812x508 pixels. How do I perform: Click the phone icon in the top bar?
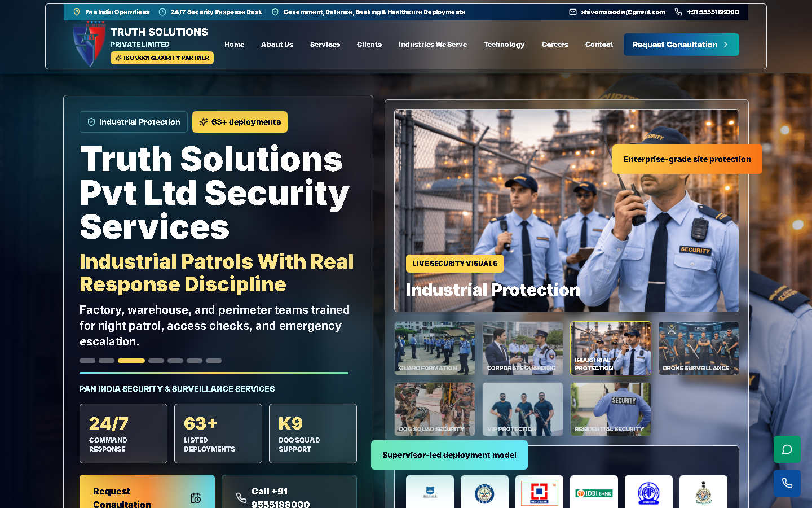point(678,12)
